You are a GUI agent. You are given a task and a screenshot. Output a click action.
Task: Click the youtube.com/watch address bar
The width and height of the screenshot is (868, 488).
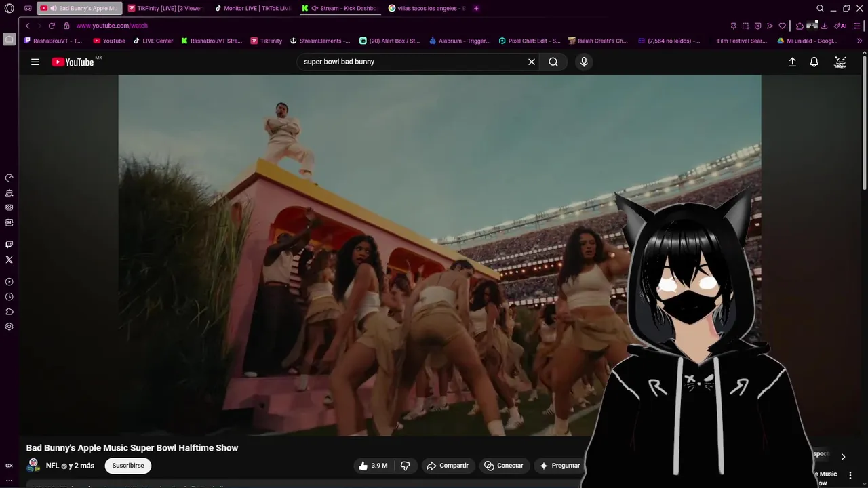click(x=112, y=26)
